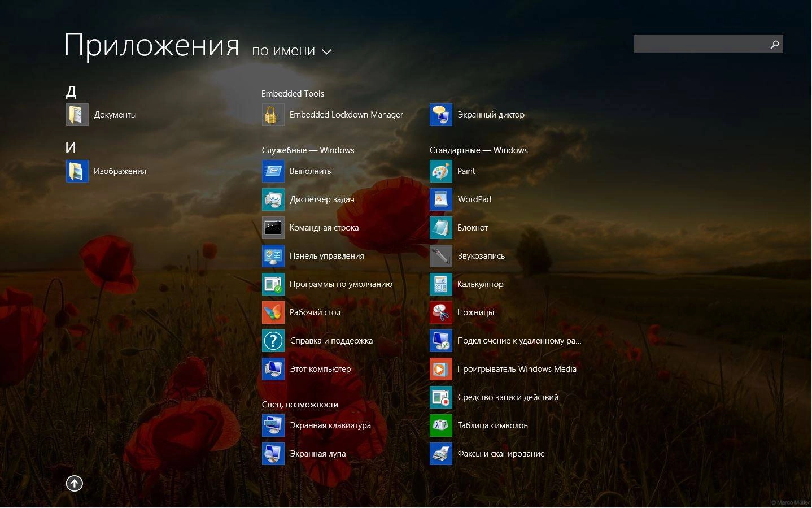The width and height of the screenshot is (812, 508).
Task: Open Этот компьютер icon
Action: click(273, 369)
